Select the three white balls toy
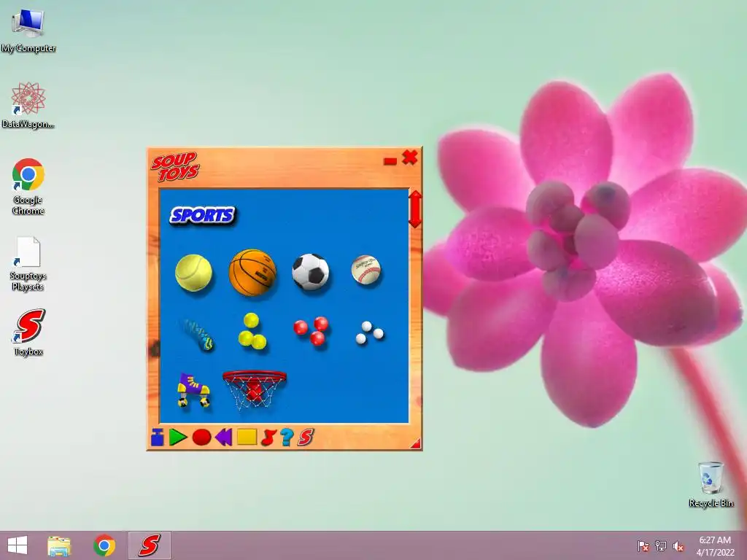The height and width of the screenshot is (560, 747). click(369, 332)
